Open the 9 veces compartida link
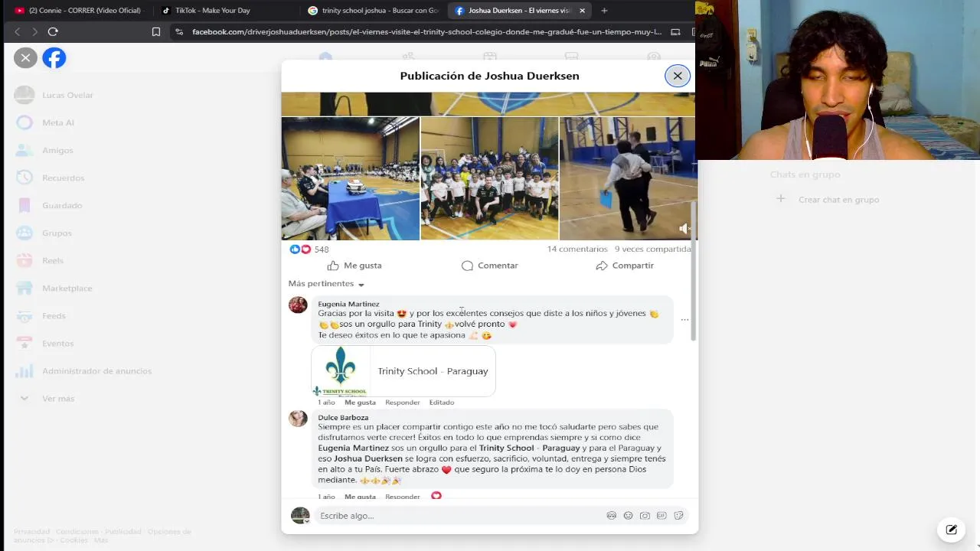Image resolution: width=980 pixels, height=551 pixels. click(652, 249)
